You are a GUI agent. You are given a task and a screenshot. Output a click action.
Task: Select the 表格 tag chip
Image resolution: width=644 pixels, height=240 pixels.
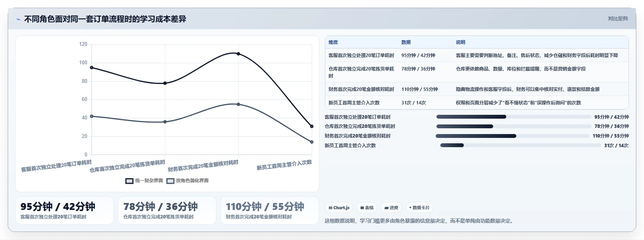(367, 208)
